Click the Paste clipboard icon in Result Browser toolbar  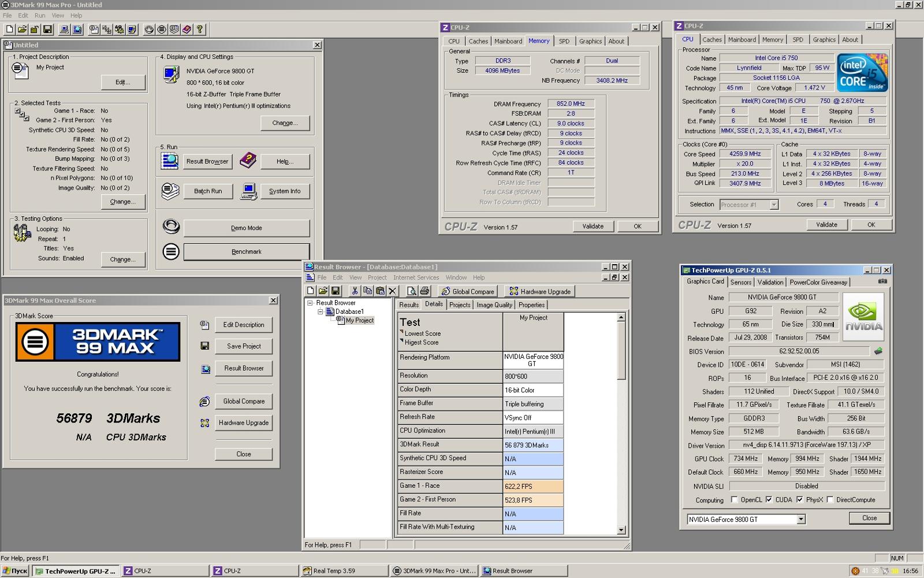pyautogui.click(x=380, y=291)
